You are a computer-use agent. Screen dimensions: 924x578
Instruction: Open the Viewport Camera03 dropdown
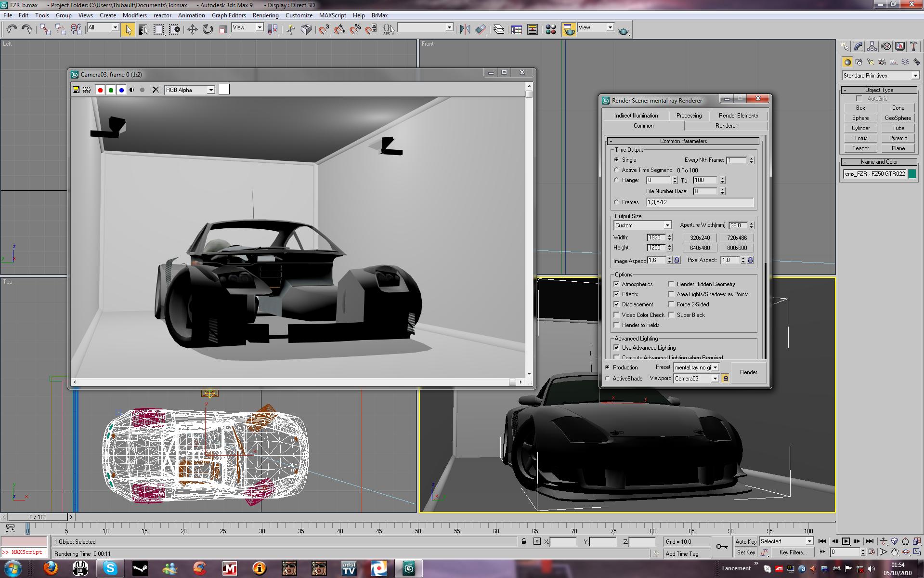[715, 379]
